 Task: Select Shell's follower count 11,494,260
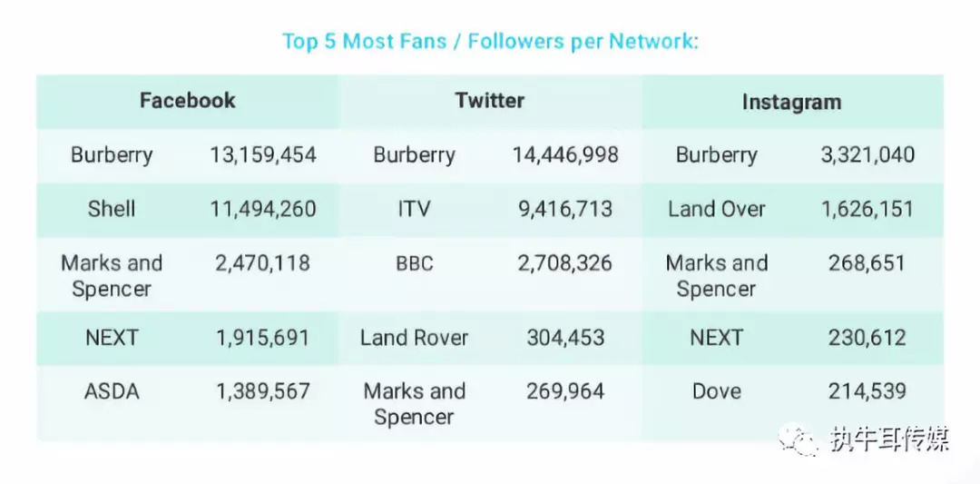click(x=263, y=210)
